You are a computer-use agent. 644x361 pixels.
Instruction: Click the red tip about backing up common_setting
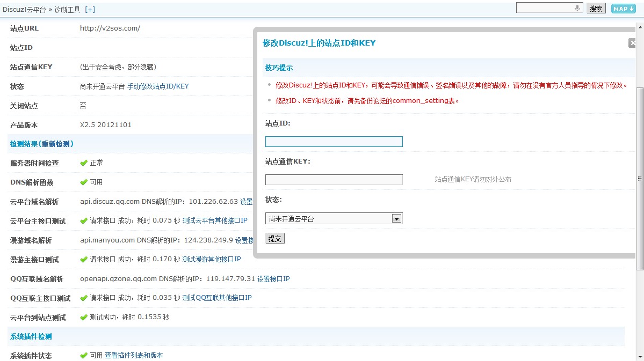click(367, 101)
